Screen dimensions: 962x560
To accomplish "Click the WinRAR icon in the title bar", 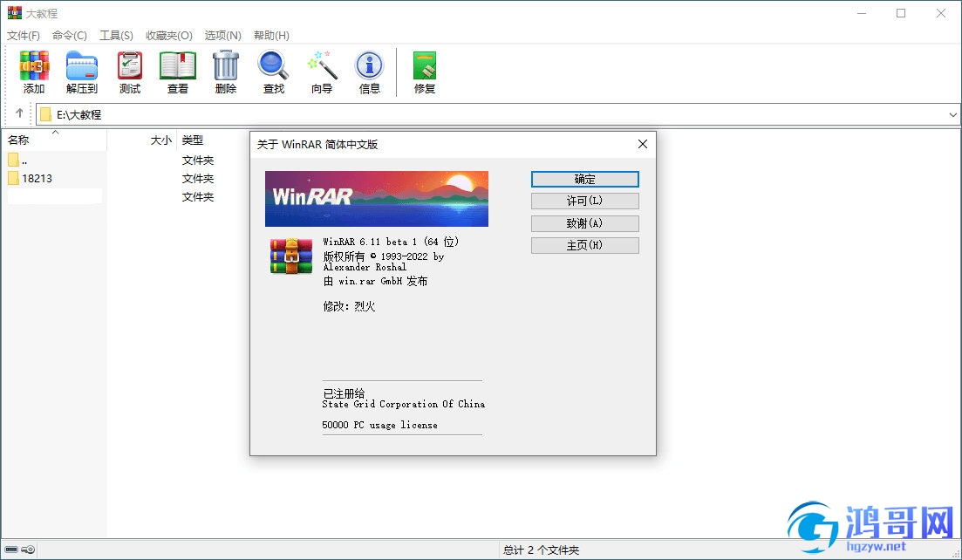I will coord(14,13).
